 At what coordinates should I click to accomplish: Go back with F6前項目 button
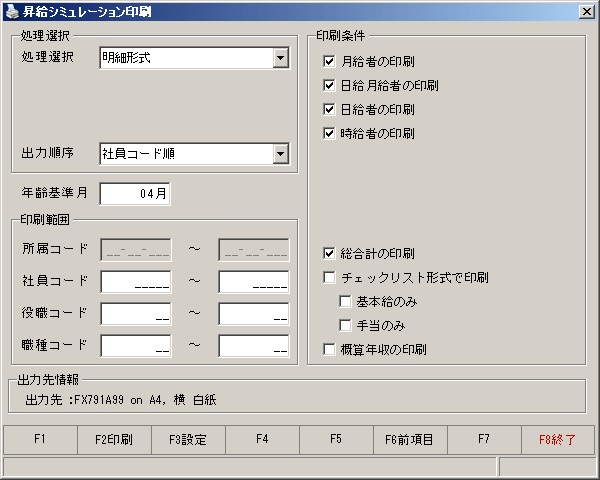coord(410,439)
